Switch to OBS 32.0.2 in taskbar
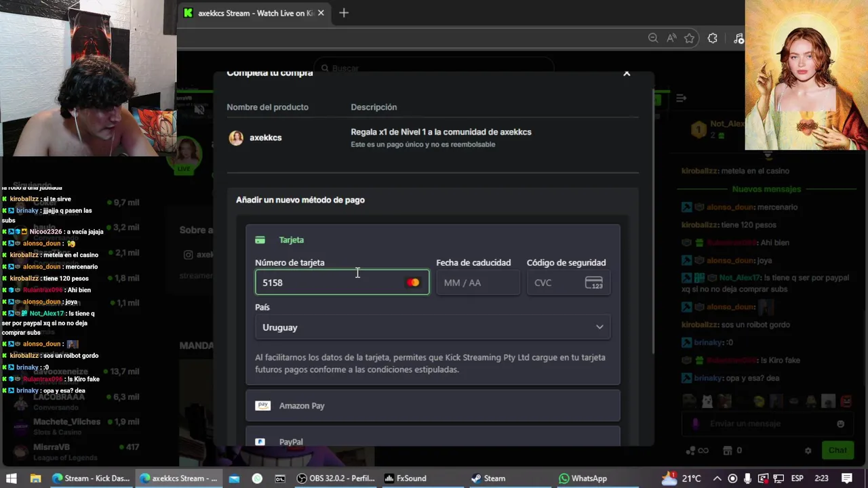 pos(336,479)
